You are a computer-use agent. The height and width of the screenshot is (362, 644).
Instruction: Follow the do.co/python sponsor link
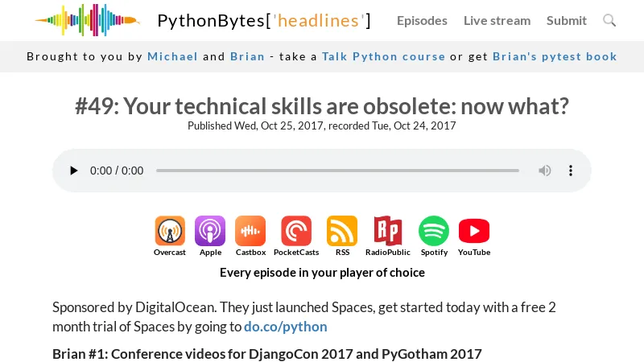tap(286, 327)
